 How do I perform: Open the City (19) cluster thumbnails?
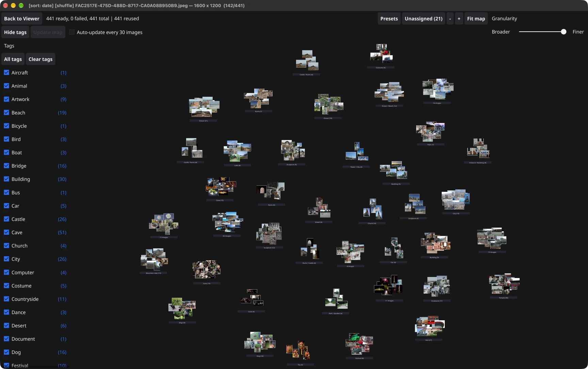[x=456, y=200]
